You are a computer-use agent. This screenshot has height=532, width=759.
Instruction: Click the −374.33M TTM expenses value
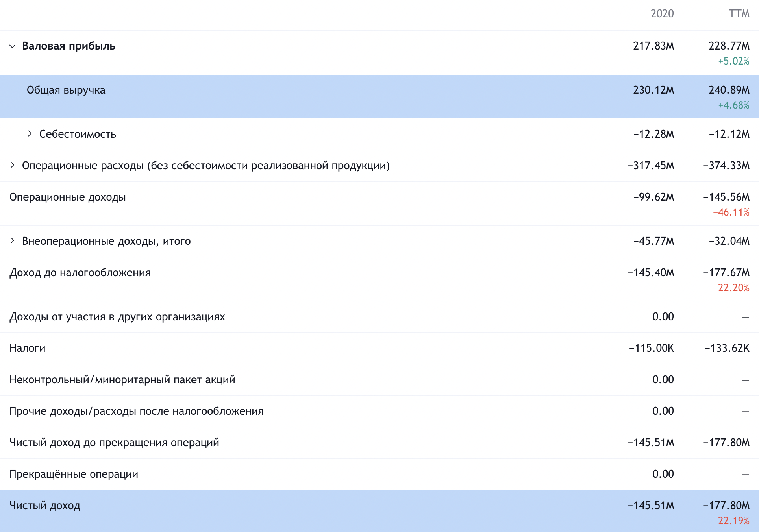click(x=726, y=166)
